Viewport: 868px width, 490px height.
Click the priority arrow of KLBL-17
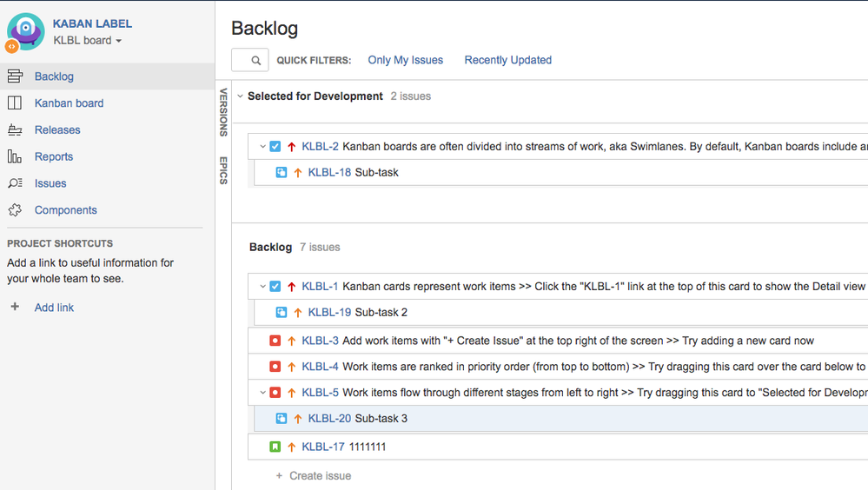[292, 447]
